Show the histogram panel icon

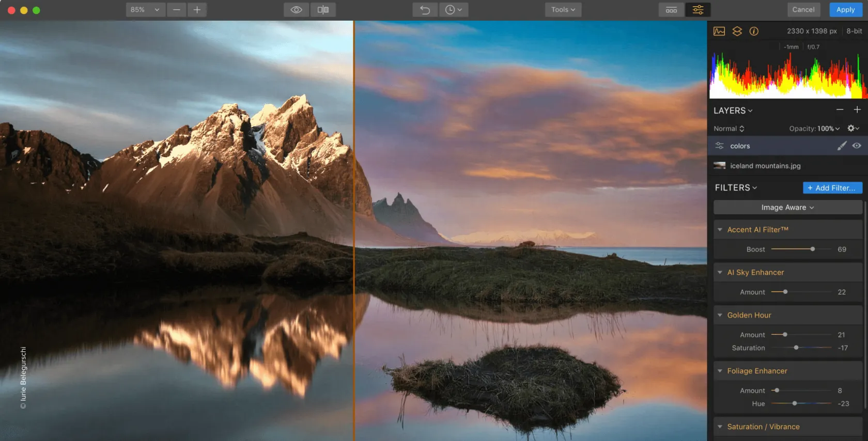(x=719, y=31)
